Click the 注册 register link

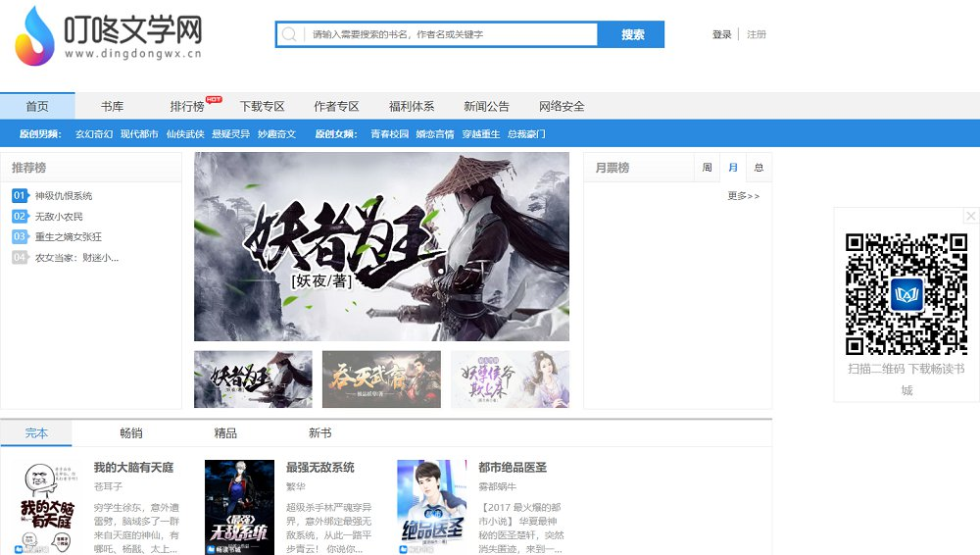(757, 34)
